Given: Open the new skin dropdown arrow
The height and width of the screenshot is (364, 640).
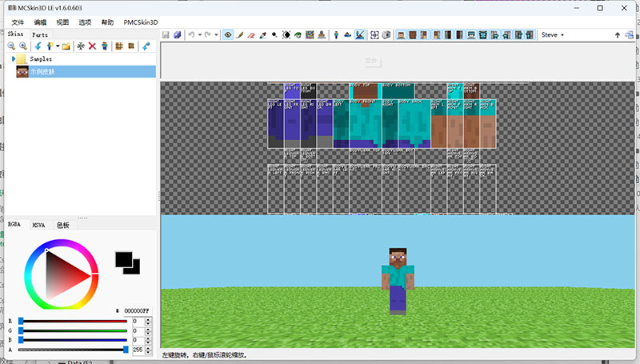Looking at the screenshot, I should pyautogui.click(x=58, y=46).
